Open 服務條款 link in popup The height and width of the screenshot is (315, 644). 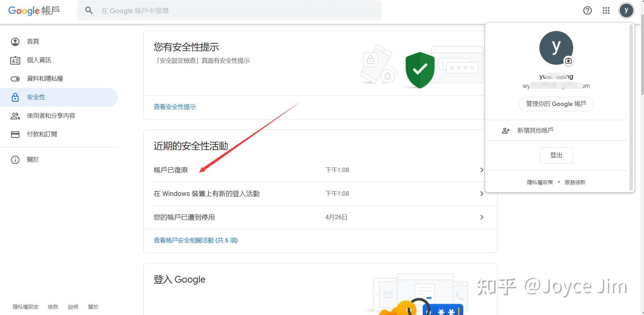pos(575,182)
